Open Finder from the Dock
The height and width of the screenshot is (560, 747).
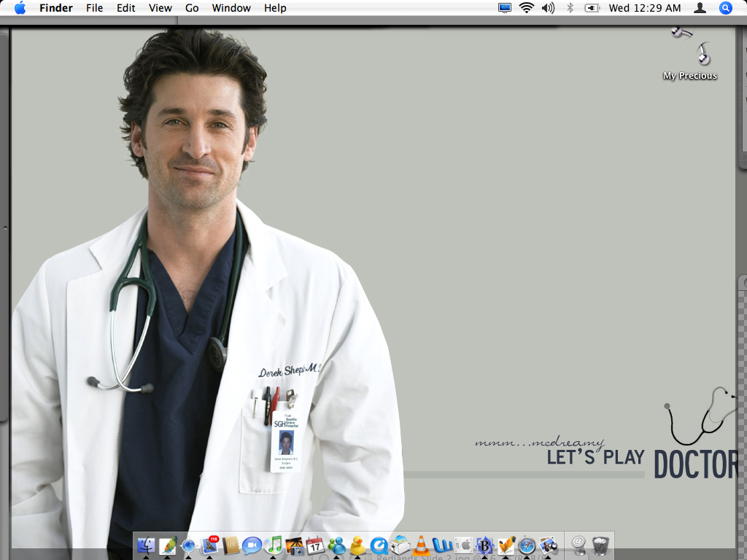pos(146,545)
